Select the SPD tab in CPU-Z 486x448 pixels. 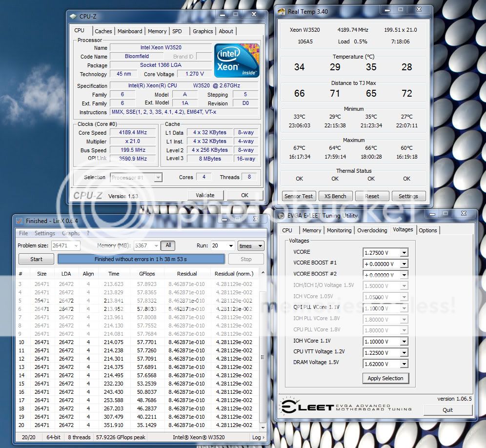tap(177, 31)
